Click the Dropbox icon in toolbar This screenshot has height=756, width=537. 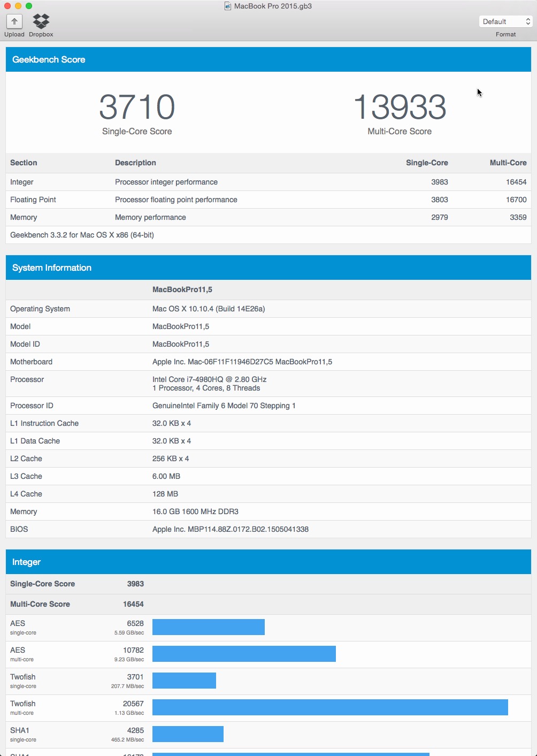click(x=41, y=21)
